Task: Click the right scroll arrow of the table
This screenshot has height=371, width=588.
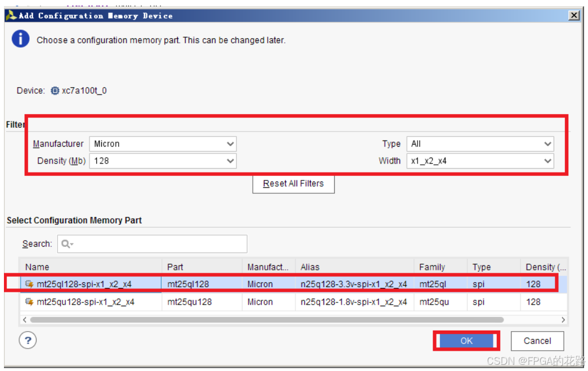Action: coord(563,320)
